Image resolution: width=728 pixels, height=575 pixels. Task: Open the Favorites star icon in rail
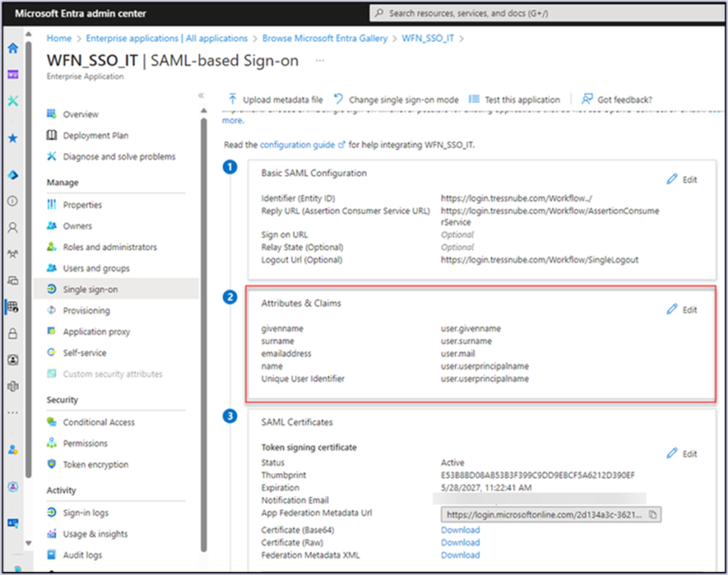(x=13, y=138)
